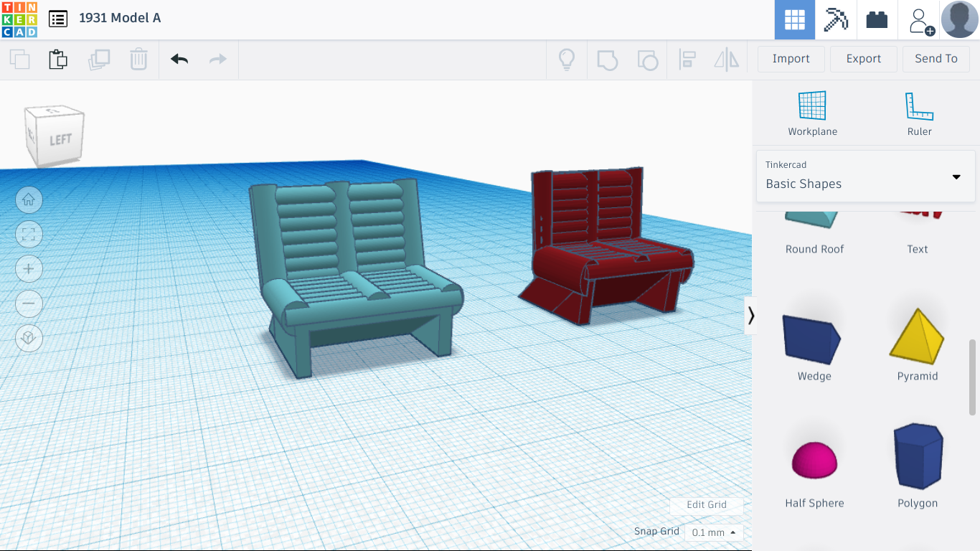Toggle the Show All lightbulb icon
980x551 pixels.
(x=567, y=59)
